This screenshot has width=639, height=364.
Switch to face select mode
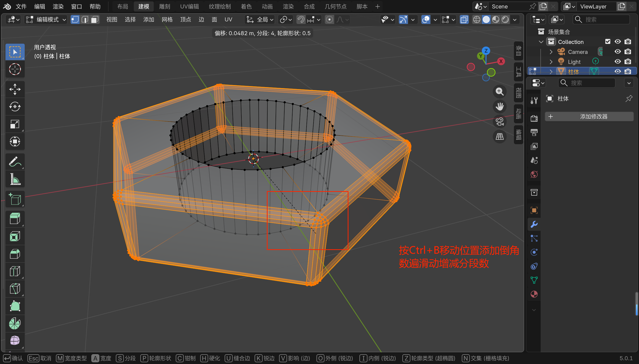pos(95,19)
